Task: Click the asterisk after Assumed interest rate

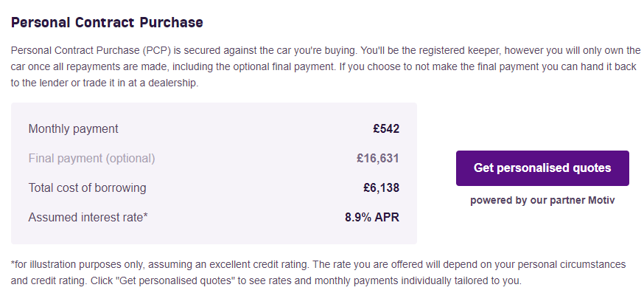Action: point(145,216)
